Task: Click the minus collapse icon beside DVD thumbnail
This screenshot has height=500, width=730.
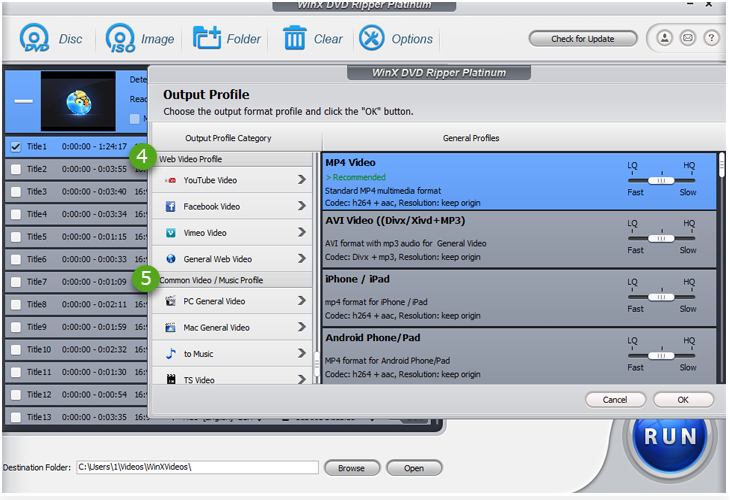Action: click(x=23, y=101)
